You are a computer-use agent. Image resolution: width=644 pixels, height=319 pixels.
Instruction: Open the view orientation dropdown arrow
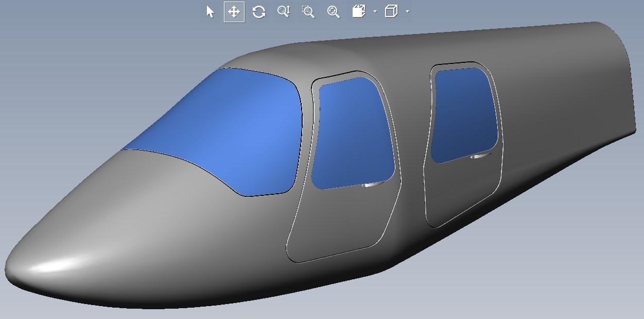click(x=375, y=11)
